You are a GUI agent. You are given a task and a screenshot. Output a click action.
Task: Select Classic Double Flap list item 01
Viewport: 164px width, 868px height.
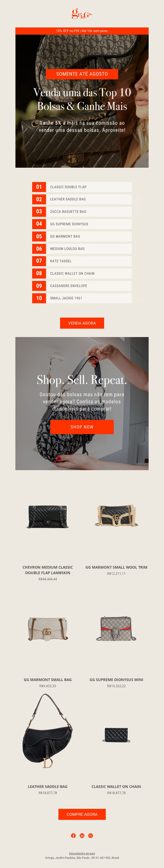82,187
